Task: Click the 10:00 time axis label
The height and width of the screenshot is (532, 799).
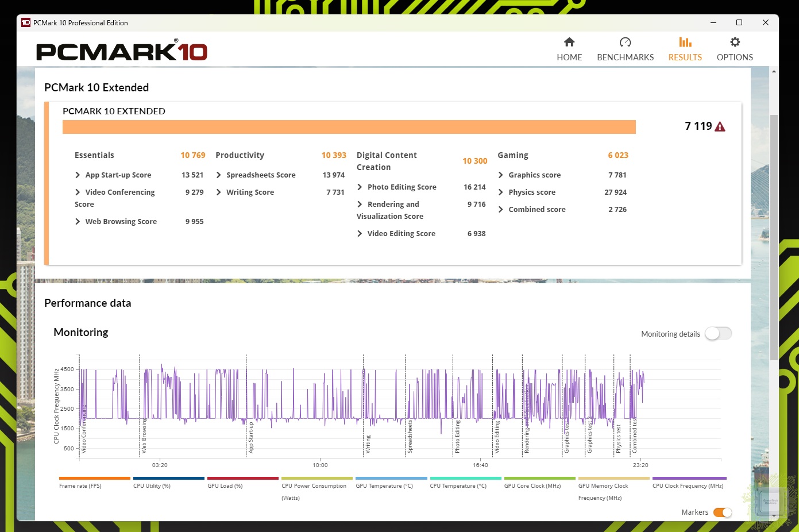Action: tap(320, 465)
